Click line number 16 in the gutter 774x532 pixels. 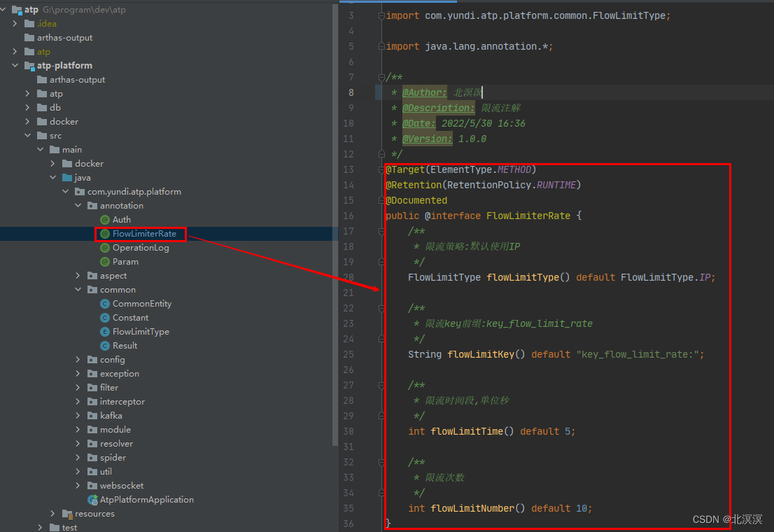(x=349, y=216)
